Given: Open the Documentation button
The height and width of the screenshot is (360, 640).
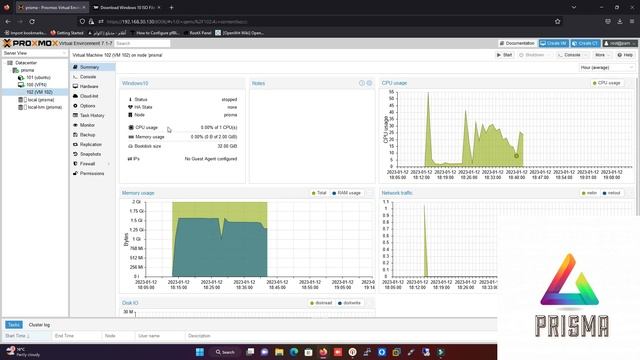Looking at the screenshot, I should (517, 43).
